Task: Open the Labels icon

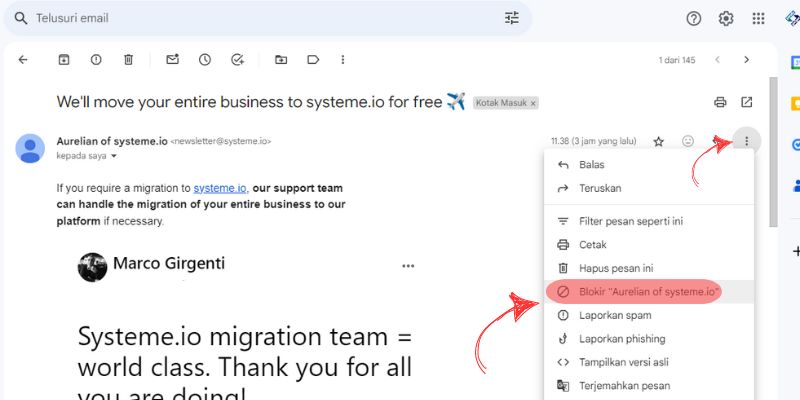Action: coord(313,60)
